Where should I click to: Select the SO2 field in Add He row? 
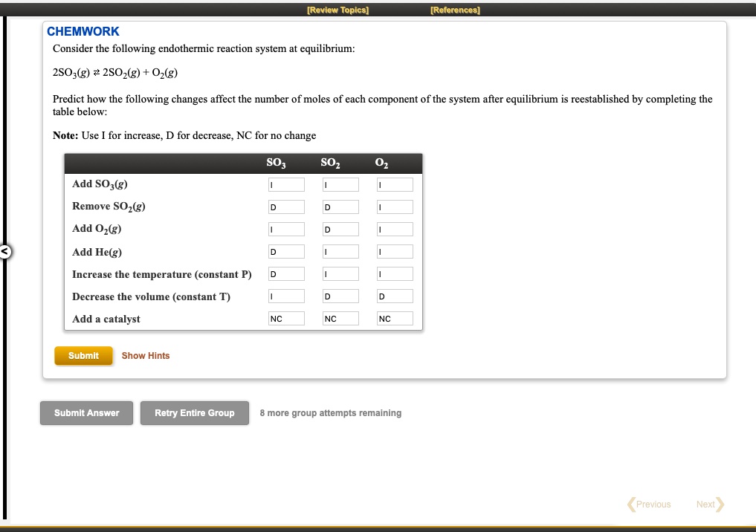click(x=340, y=251)
